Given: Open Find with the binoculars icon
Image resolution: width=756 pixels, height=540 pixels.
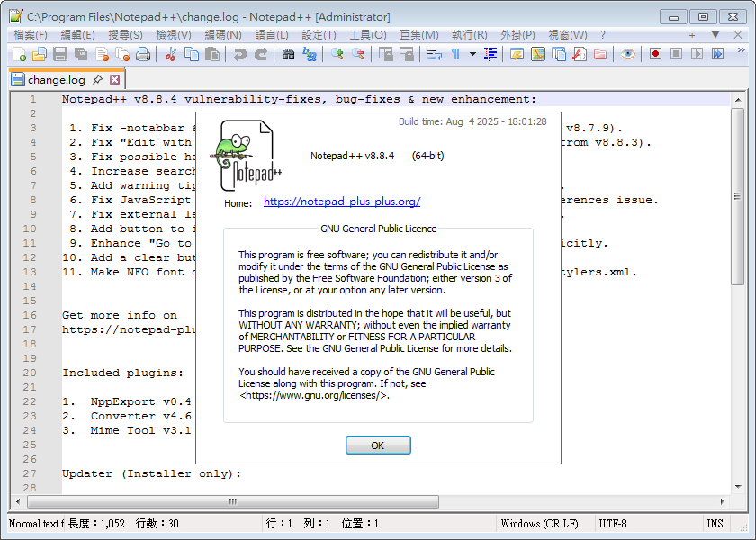Looking at the screenshot, I should point(288,54).
